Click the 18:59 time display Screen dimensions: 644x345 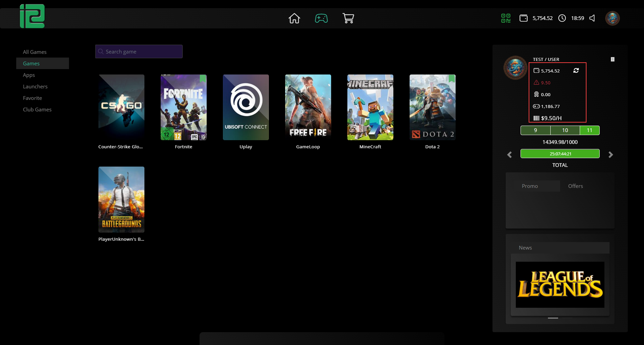pos(578,18)
